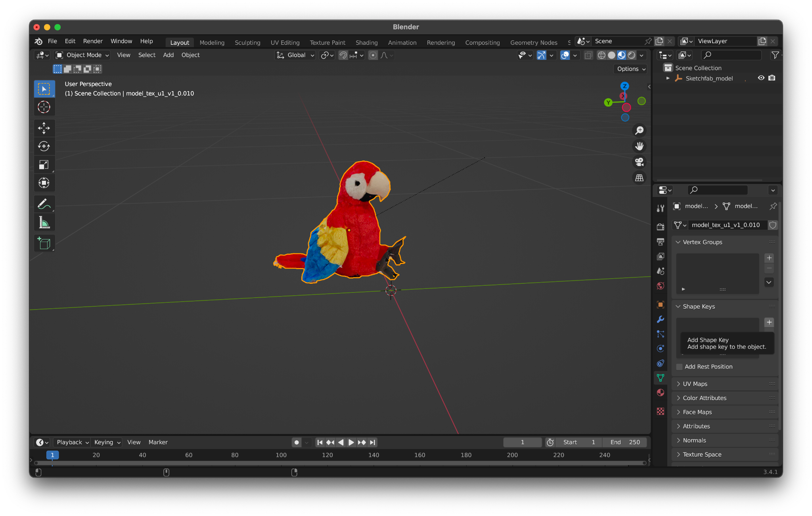Open the World properties tab
The width and height of the screenshot is (812, 516).
(x=661, y=286)
